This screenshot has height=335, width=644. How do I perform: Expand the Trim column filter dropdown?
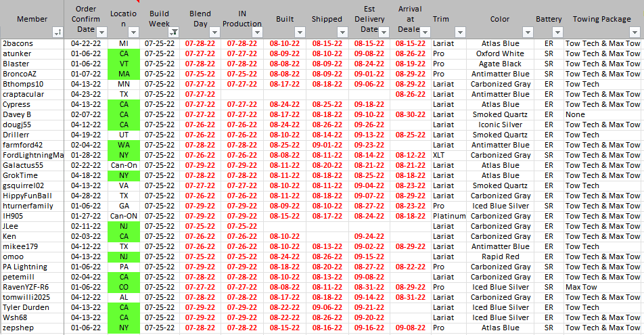pyautogui.click(x=461, y=32)
